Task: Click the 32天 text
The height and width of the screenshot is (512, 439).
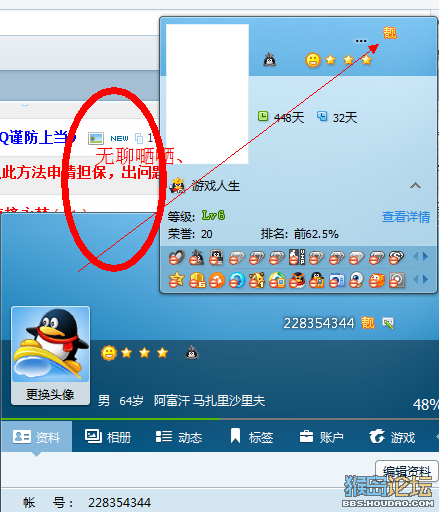Action: (x=345, y=118)
